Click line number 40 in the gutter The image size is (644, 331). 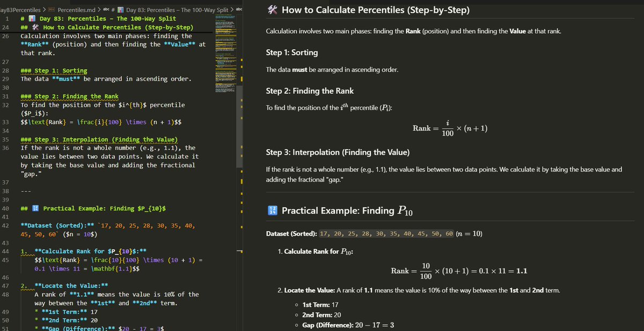click(x=5, y=208)
